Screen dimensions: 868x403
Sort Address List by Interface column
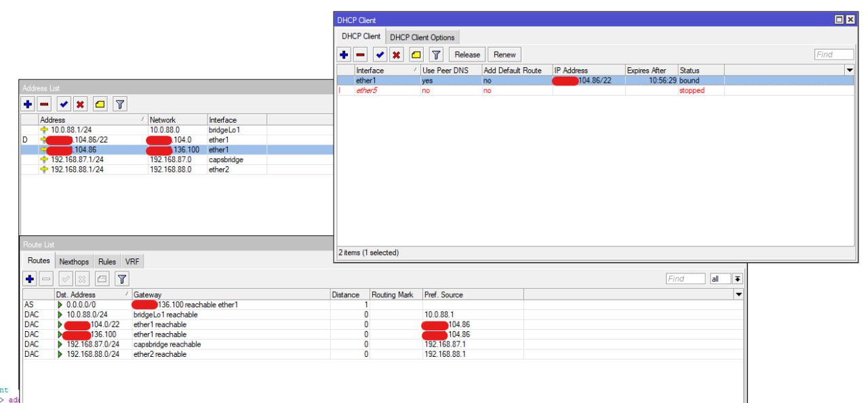pyautogui.click(x=237, y=120)
